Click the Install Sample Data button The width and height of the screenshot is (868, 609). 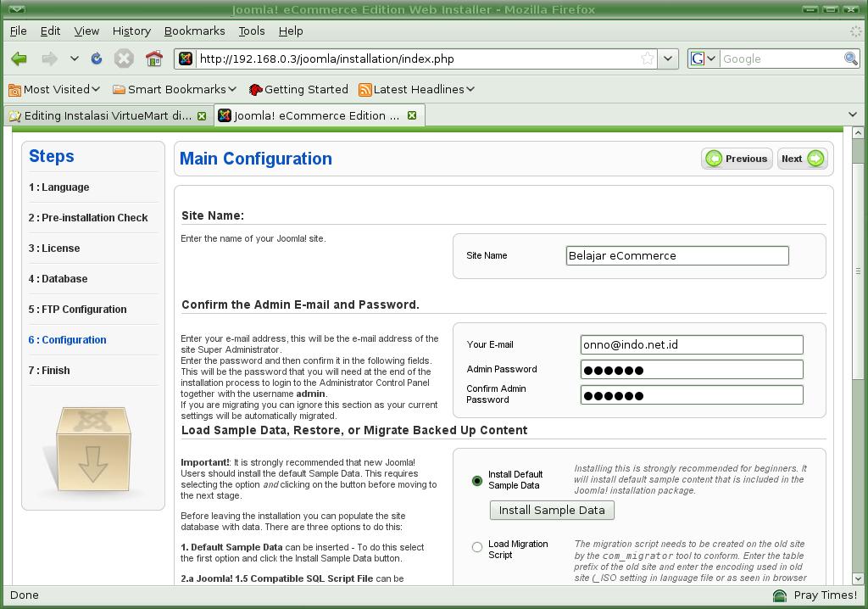[x=552, y=510]
